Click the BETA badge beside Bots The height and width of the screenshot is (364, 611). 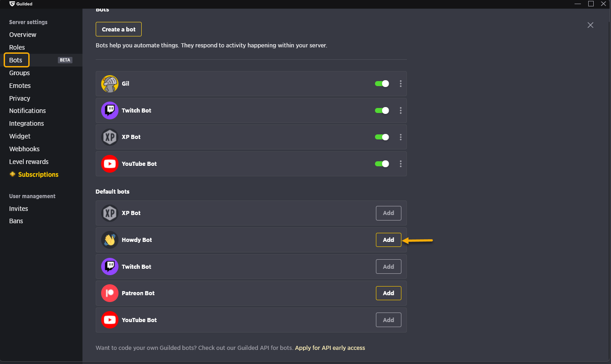point(65,60)
